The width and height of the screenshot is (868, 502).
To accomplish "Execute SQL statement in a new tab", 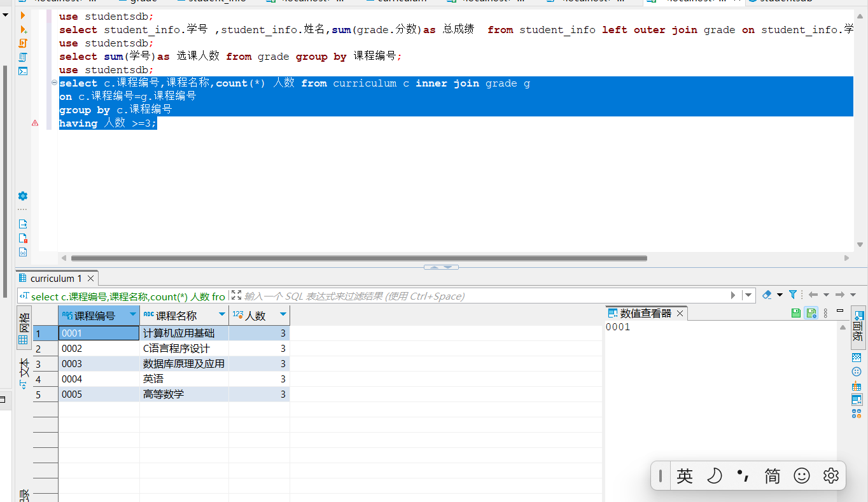I will coord(23,29).
